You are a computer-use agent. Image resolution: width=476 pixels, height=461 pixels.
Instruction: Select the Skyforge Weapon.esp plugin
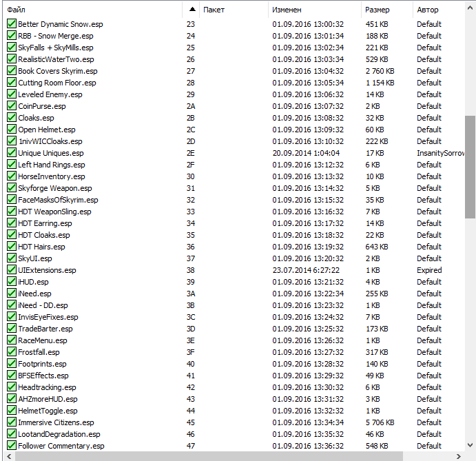coord(55,188)
